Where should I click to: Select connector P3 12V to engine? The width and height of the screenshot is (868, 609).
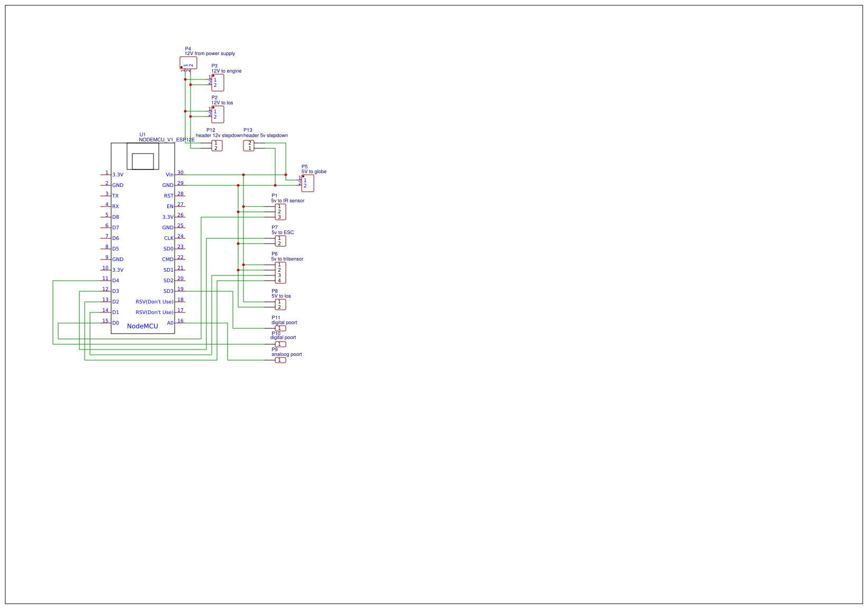pos(218,83)
